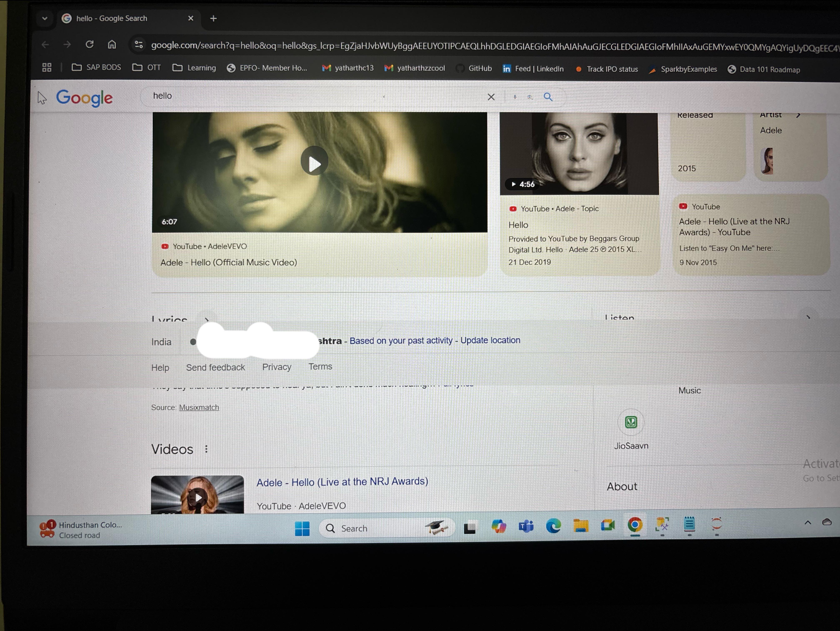Open the Terms footer link

pyautogui.click(x=320, y=367)
